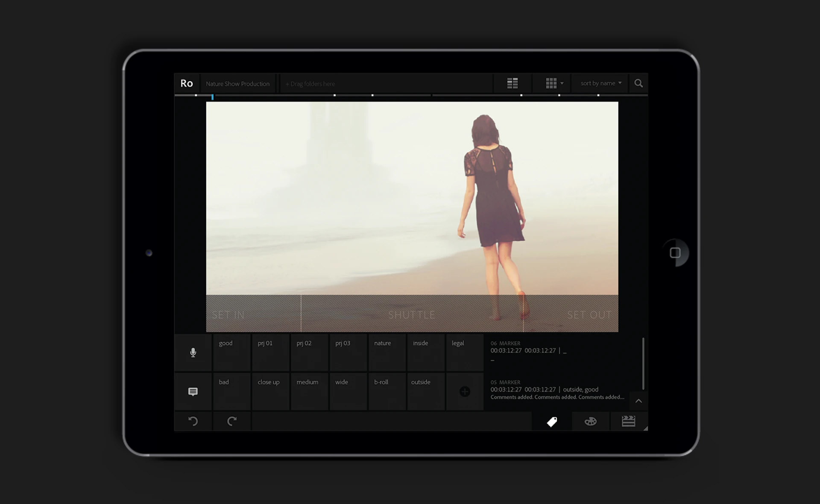Open the grid view size dropdown

click(x=554, y=83)
